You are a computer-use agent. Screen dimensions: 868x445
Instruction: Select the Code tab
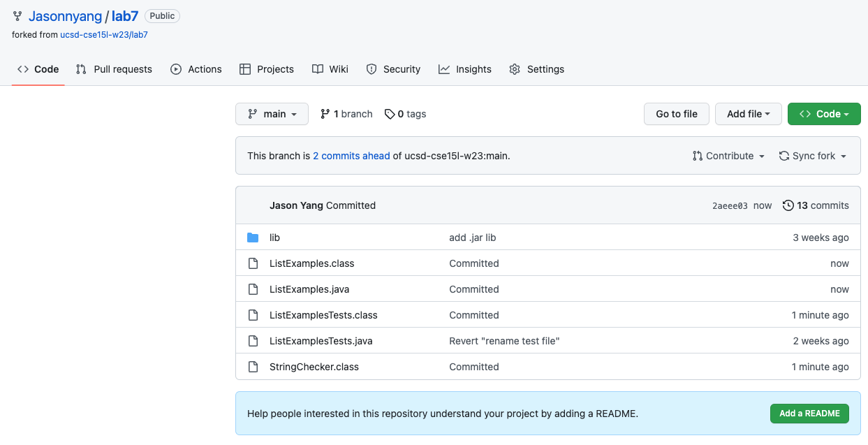point(38,69)
